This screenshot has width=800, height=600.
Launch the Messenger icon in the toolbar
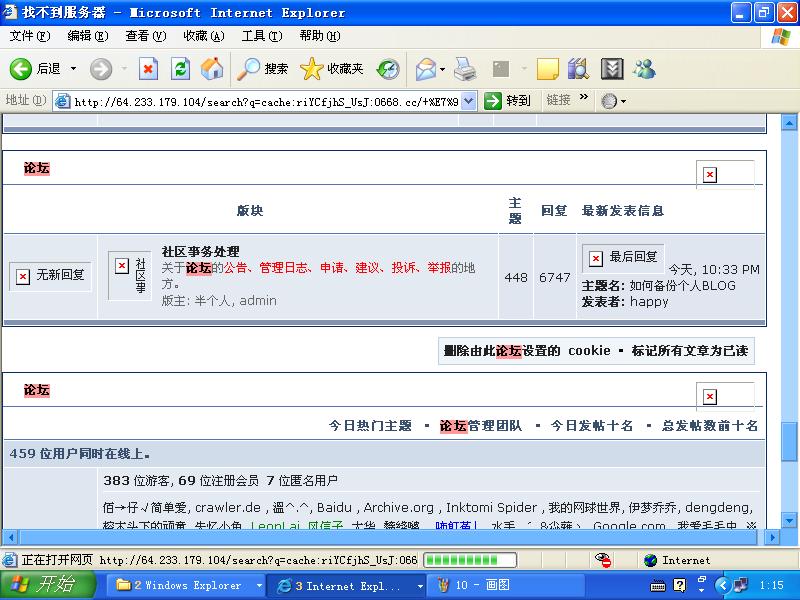tap(644, 69)
